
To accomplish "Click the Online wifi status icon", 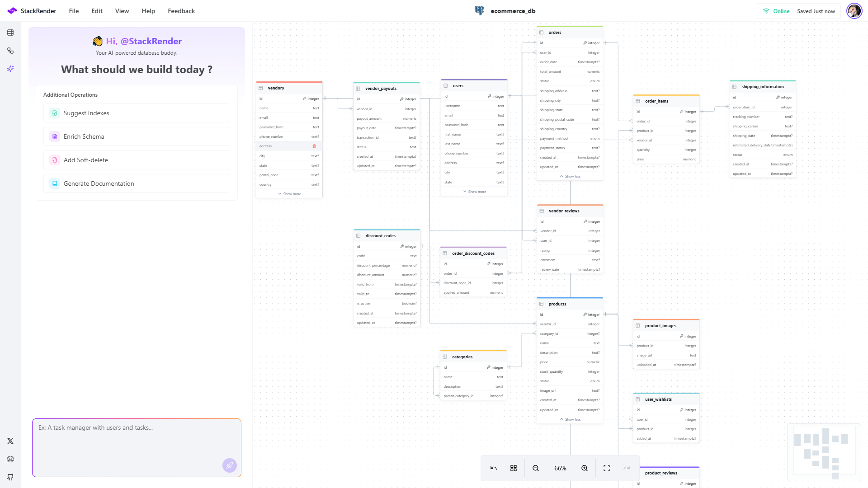I will click(766, 11).
